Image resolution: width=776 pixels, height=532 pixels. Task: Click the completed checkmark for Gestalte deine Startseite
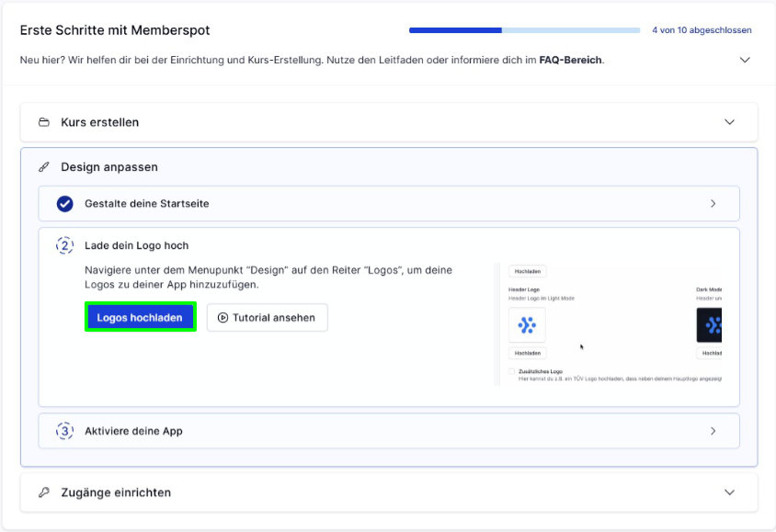pyautogui.click(x=65, y=204)
